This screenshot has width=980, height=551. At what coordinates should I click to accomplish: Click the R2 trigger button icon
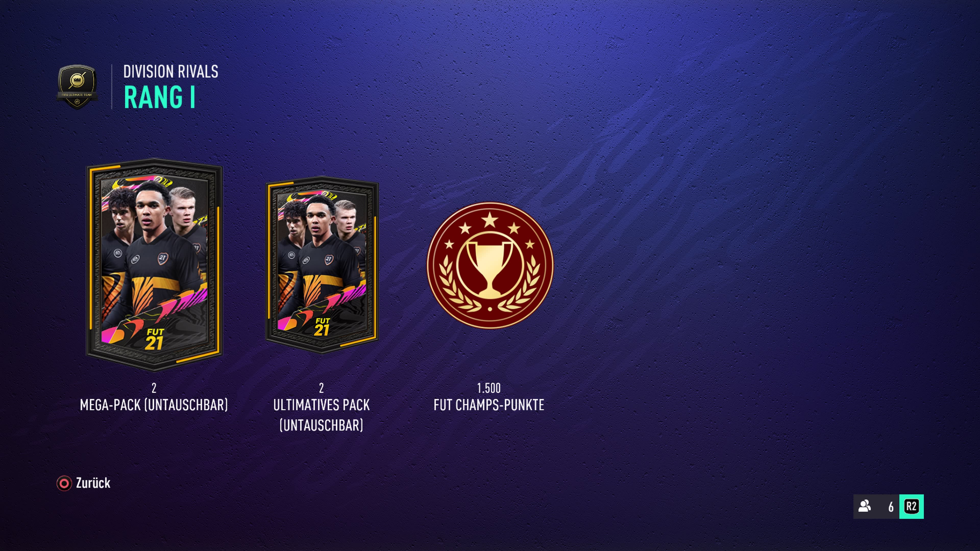point(911,507)
